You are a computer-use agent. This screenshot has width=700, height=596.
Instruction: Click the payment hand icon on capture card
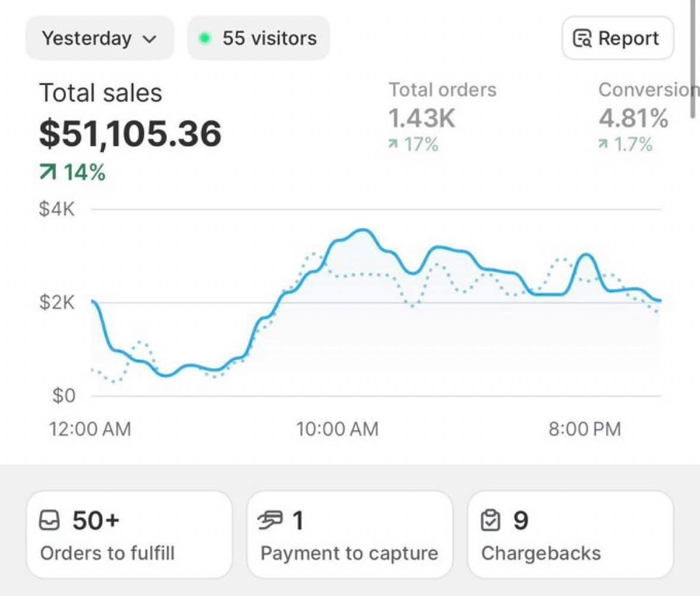[x=271, y=521]
